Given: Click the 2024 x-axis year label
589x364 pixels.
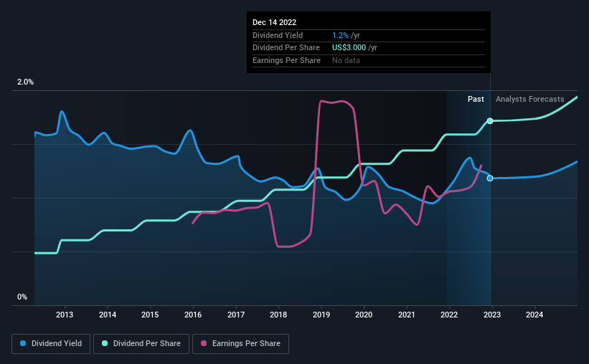Looking at the screenshot, I should tap(534, 315).
